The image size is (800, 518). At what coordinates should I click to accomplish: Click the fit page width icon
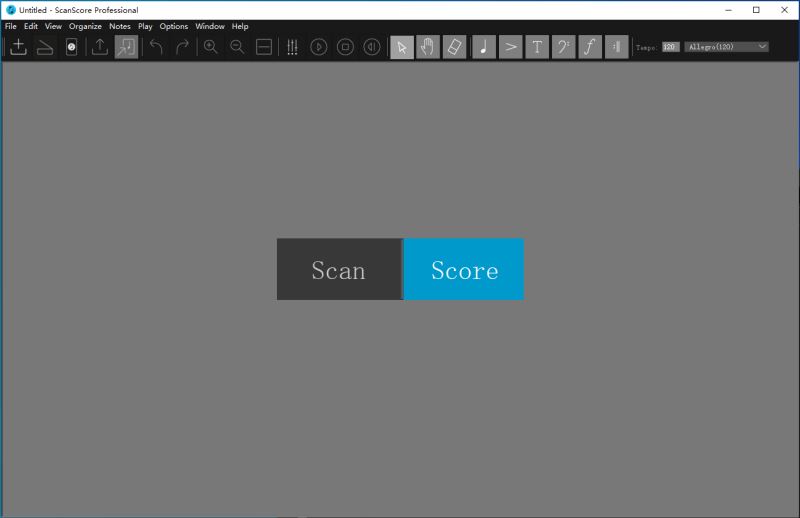pos(264,47)
